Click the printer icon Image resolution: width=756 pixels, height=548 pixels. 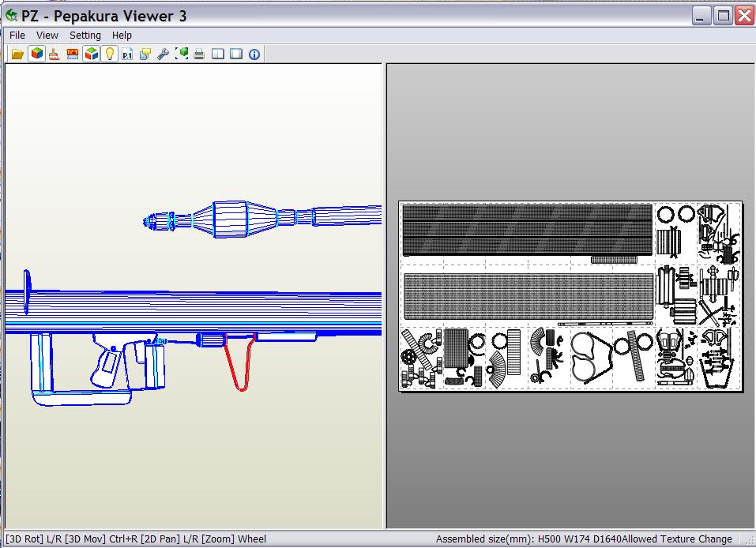click(x=200, y=54)
